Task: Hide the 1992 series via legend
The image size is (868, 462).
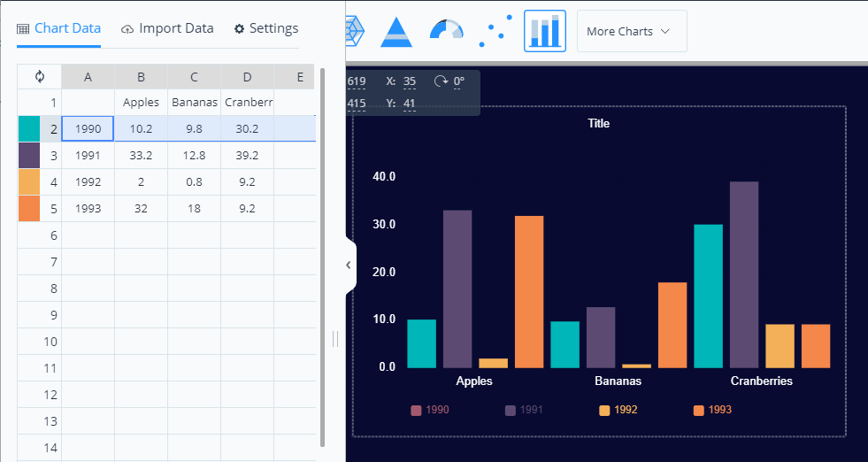Action: pos(618,410)
